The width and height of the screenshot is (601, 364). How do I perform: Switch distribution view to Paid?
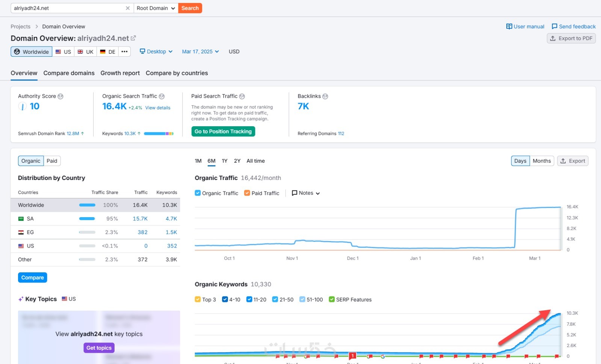pyautogui.click(x=52, y=161)
